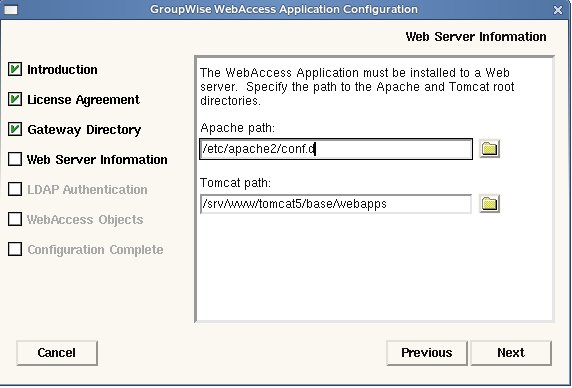Screen dimensions: 572x388
Task: Click the 'Tomcat path:' label
Action: point(236,183)
